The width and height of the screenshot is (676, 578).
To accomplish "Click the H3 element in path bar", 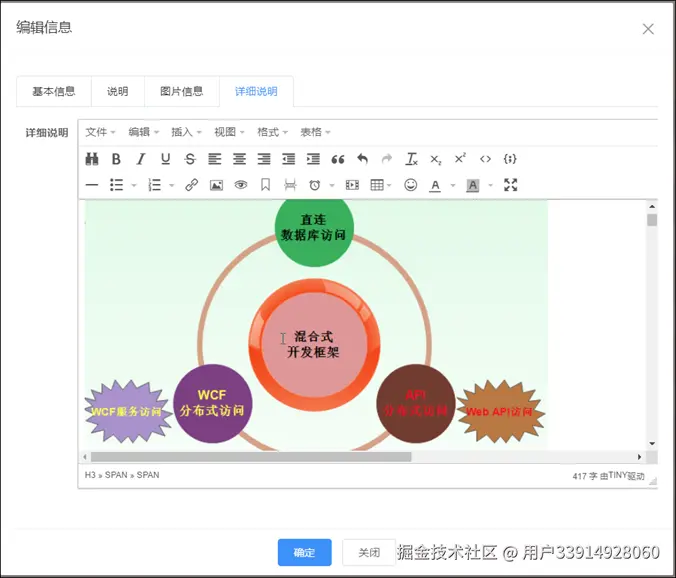I will click(x=90, y=475).
